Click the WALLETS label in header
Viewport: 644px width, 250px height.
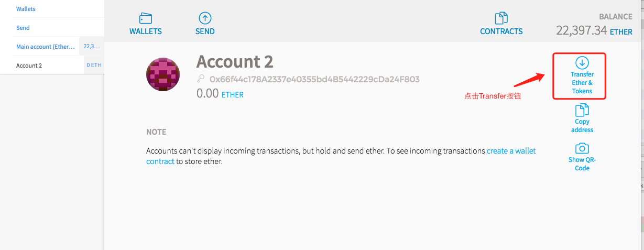coord(146,31)
